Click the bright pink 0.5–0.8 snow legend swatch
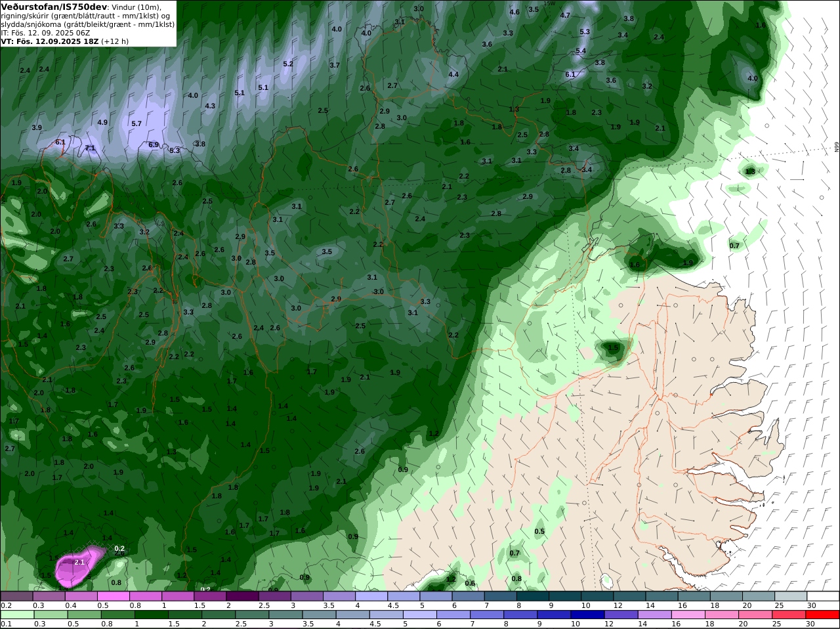Viewport: 840px width, 629px height. click(x=113, y=596)
